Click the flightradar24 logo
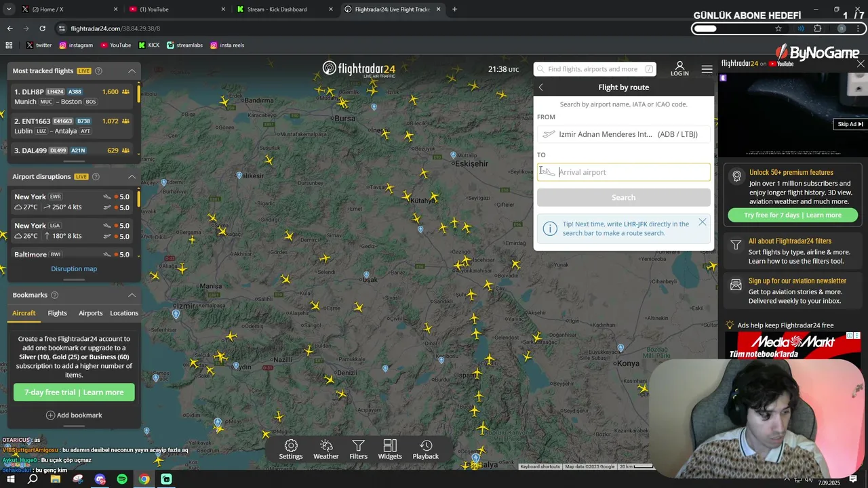Image resolution: width=868 pixels, height=488 pixels. point(359,69)
